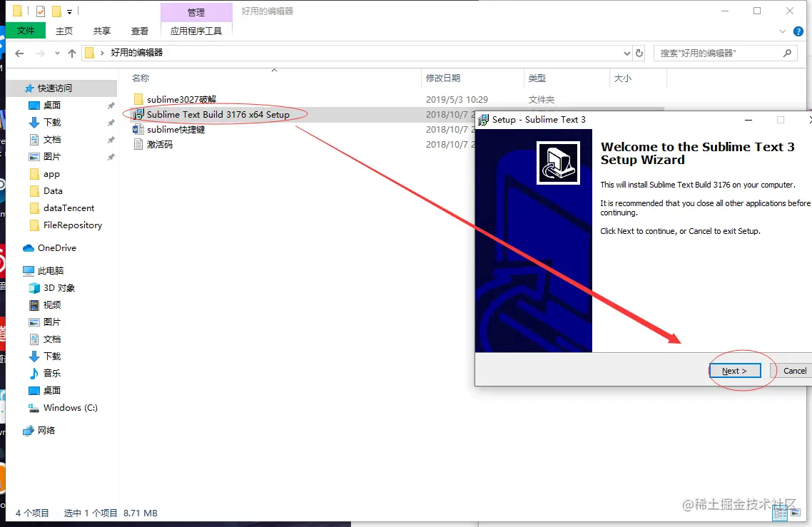The height and width of the screenshot is (527, 812).
Task: Expand the address bar history dropdown
Action: [x=626, y=53]
